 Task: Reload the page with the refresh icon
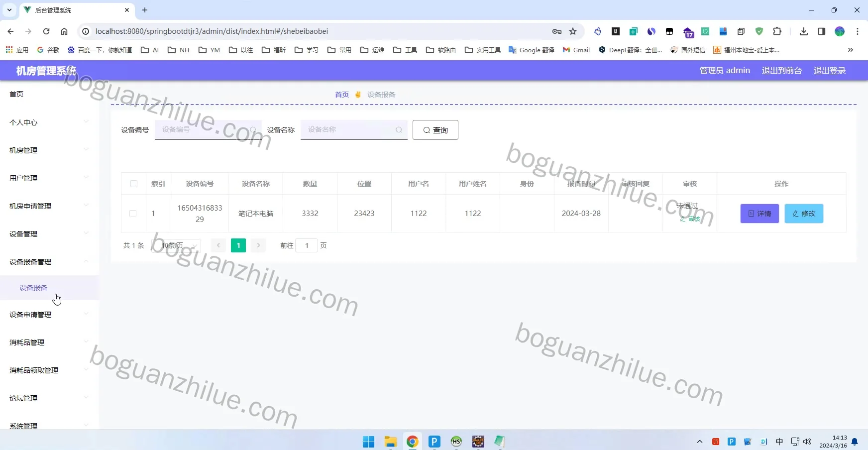[x=46, y=31]
